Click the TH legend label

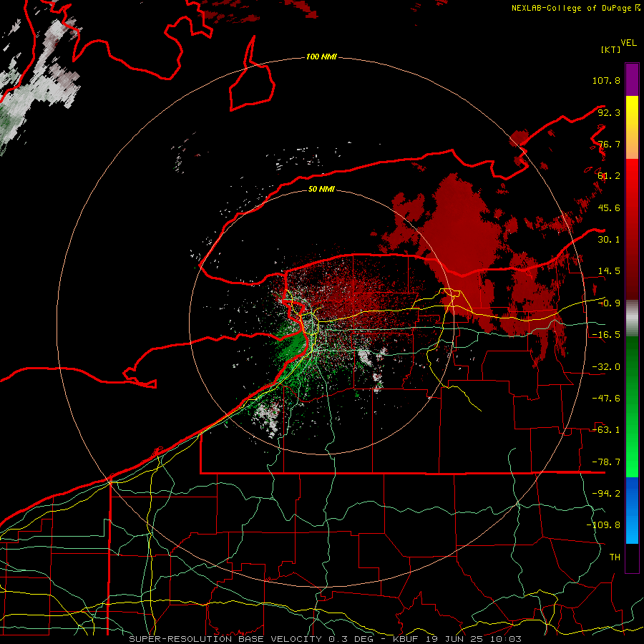(615, 557)
